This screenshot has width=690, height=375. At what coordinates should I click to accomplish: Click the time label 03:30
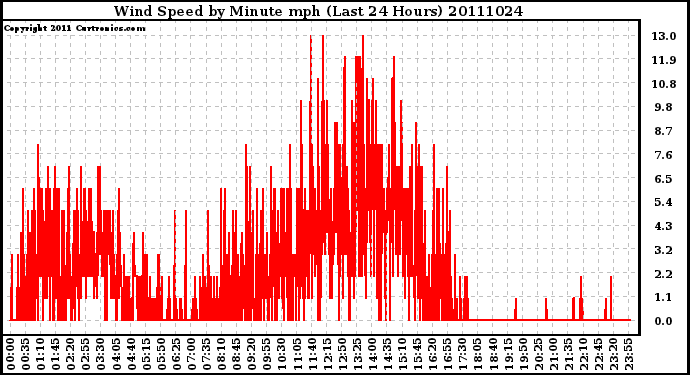coord(101,355)
